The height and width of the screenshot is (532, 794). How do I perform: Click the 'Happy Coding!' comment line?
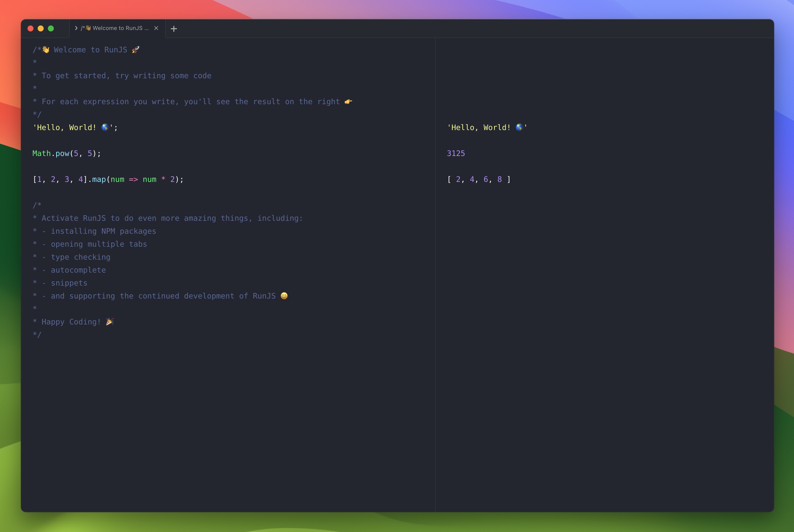pyautogui.click(x=73, y=322)
